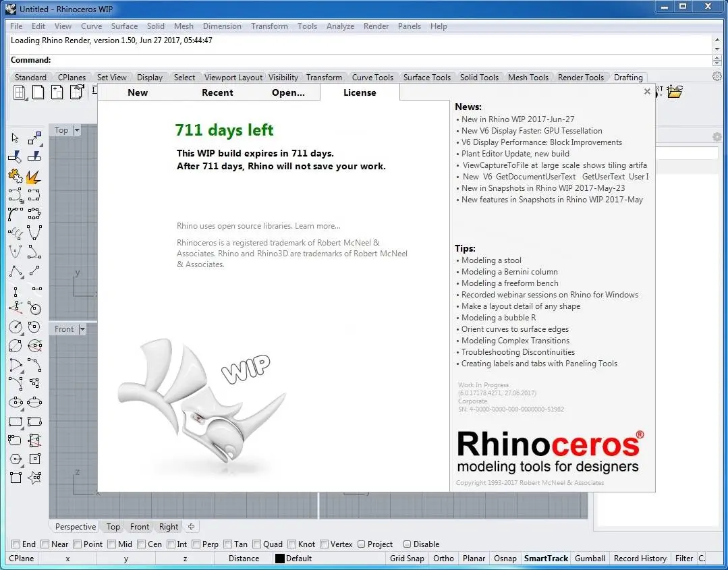
Task: Click the add viewport tab plus icon
Action: 192,526
